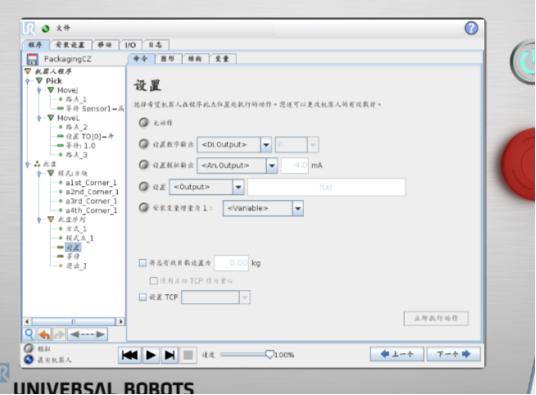The height and width of the screenshot is (395, 536).
Task: Click the step-forward playback button
Action: pyautogui.click(x=170, y=355)
